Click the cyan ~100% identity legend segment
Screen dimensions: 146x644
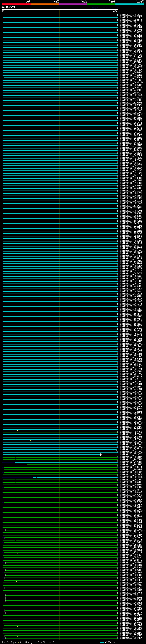tap(130, 4)
